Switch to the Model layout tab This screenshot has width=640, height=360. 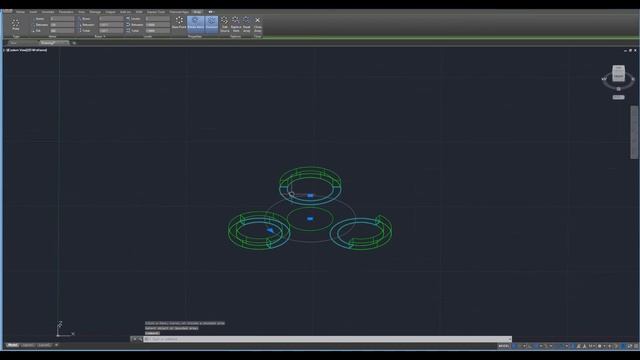(13, 345)
